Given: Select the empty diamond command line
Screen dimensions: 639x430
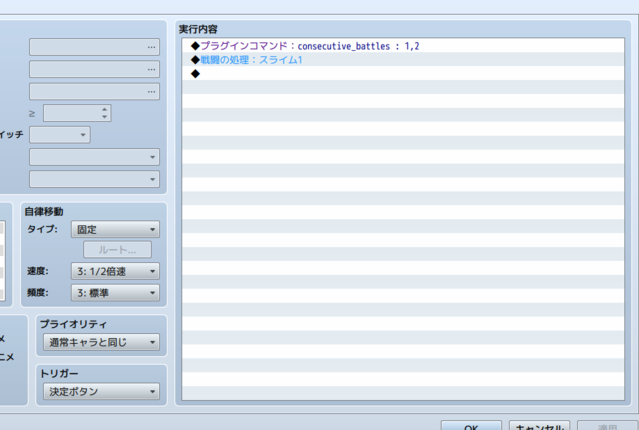Looking at the screenshot, I should click(403, 73).
